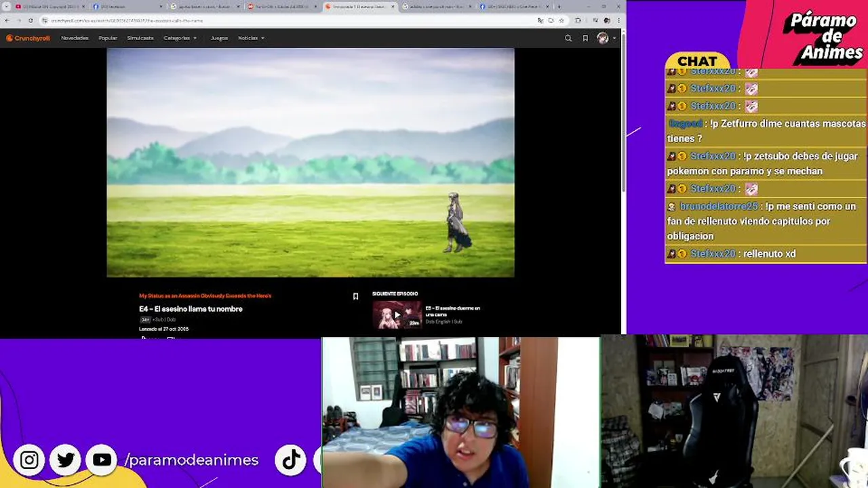Expand the Noticias dropdown
Viewport: 868px width, 488px height.
pos(251,38)
